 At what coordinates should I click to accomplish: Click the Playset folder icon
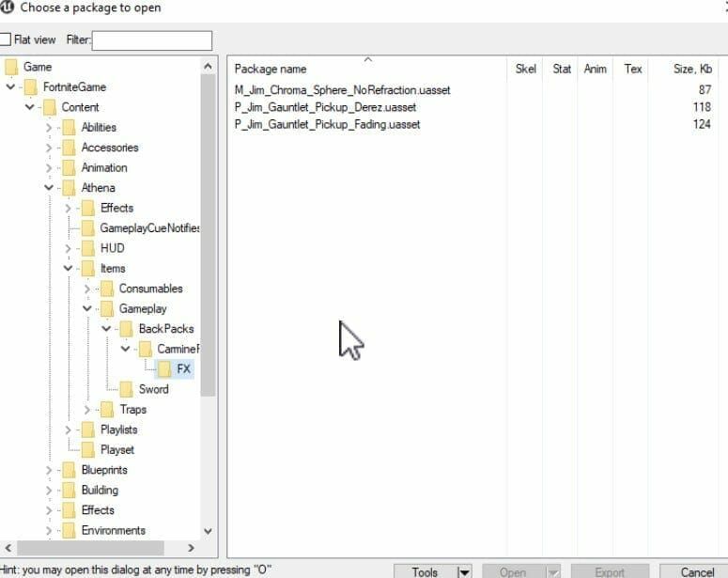88,449
